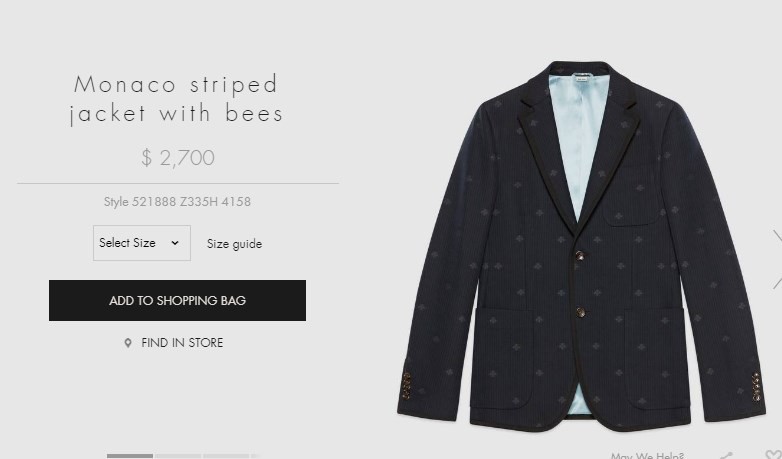Viewport: 782px width, 459px height.
Task: Click the $ 2,700 price text
Action: [178, 158]
